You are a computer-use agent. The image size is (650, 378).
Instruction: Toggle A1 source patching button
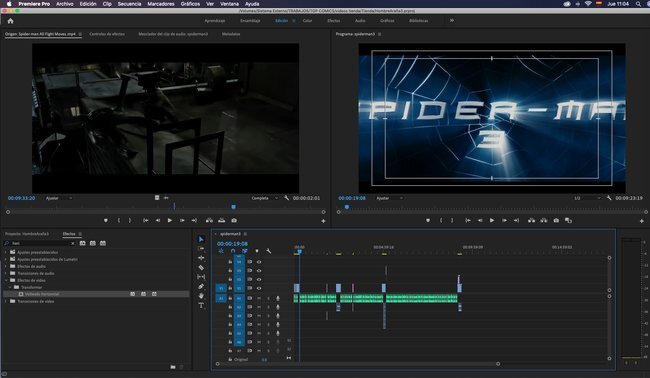pos(221,298)
